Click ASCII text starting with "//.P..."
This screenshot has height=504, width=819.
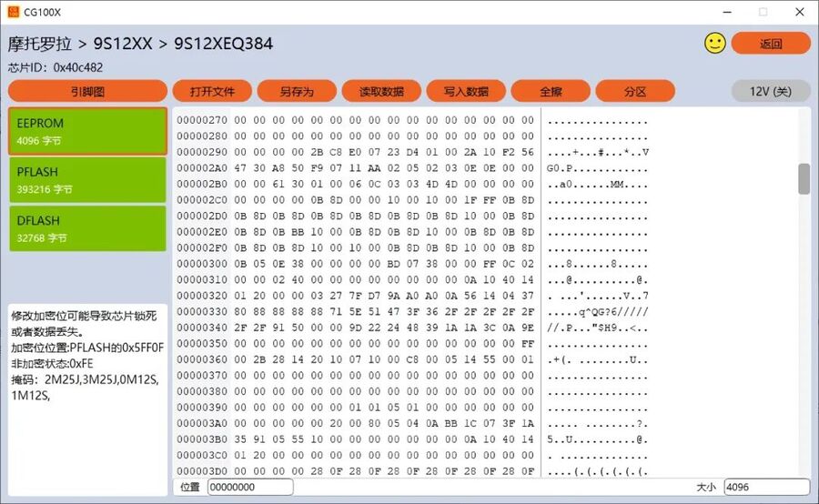(x=598, y=328)
